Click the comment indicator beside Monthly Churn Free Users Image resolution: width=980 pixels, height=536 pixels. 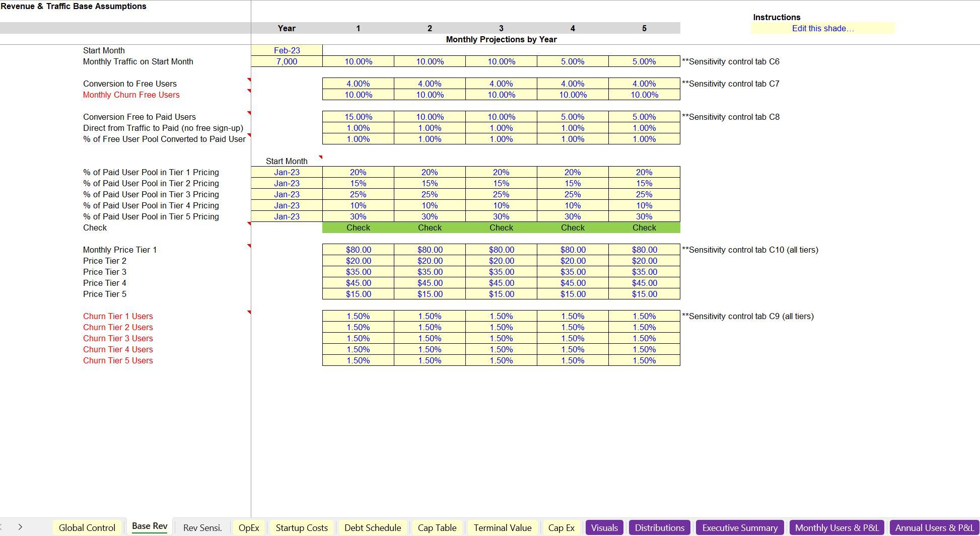[249, 92]
